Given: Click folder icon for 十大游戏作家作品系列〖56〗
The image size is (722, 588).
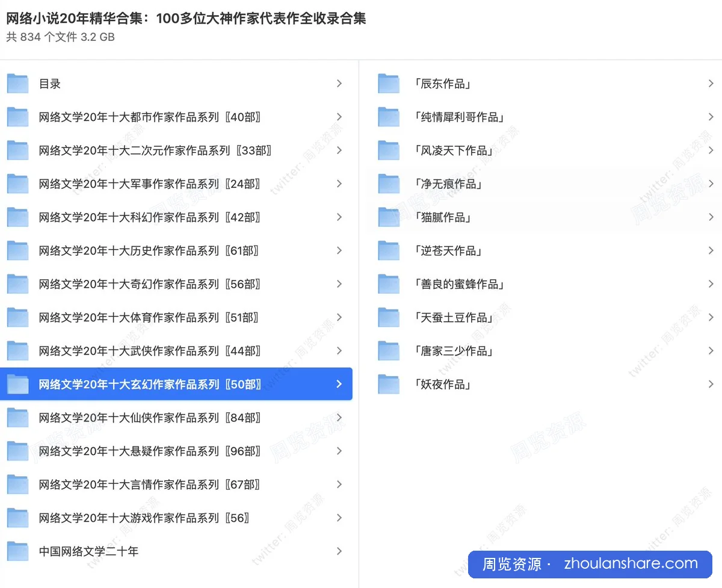Looking at the screenshot, I should (18, 518).
